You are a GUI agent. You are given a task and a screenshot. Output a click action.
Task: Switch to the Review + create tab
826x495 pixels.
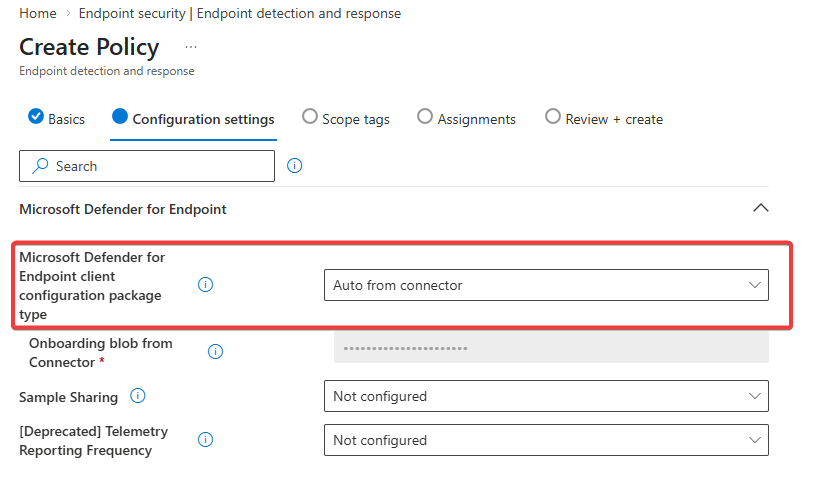[604, 120]
